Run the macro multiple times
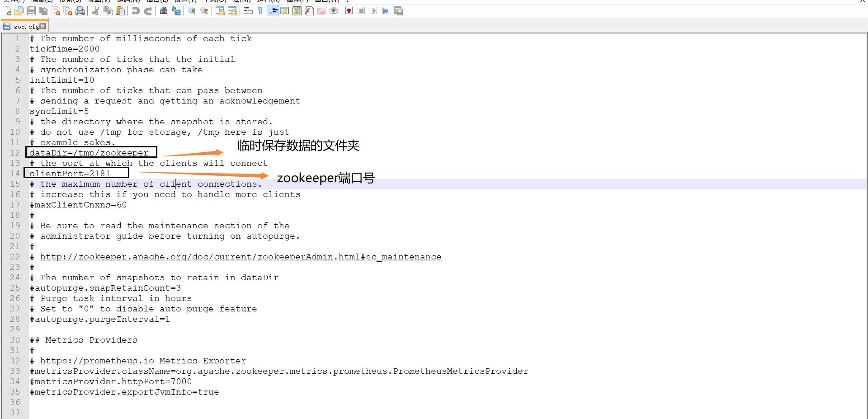868x419 pixels. click(386, 11)
